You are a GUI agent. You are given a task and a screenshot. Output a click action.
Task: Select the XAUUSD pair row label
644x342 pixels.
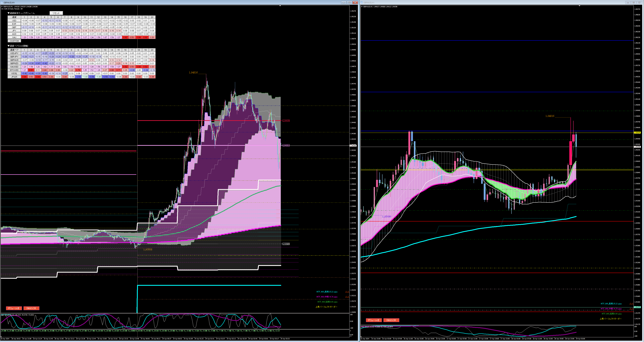coord(14,67)
